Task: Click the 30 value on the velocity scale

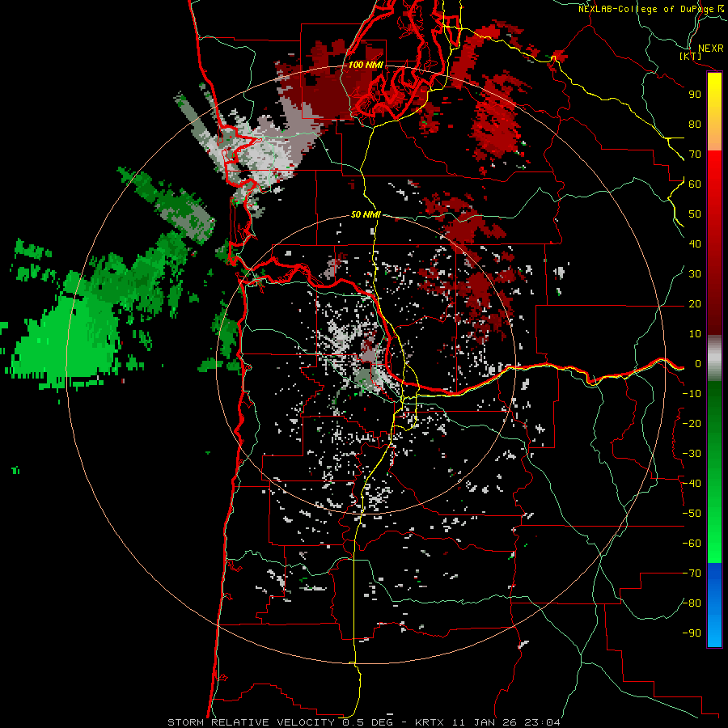Action: pyautogui.click(x=695, y=274)
